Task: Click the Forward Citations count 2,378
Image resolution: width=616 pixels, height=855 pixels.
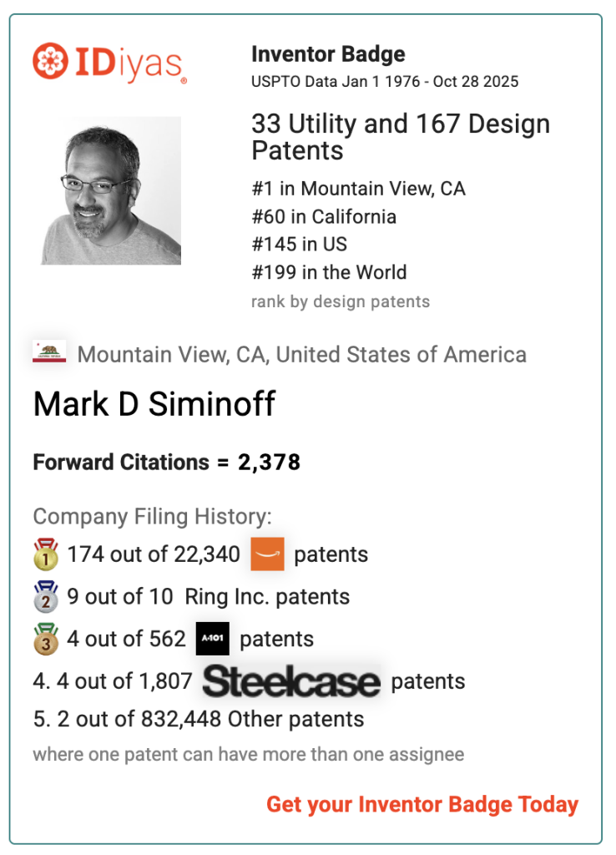Action: [x=269, y=462]
